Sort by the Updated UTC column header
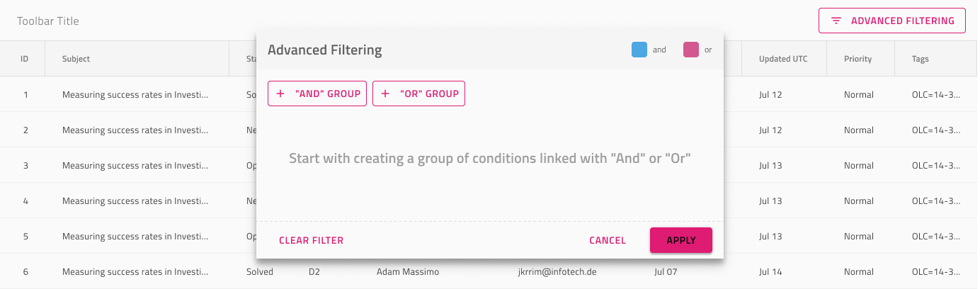This screenshot has width=980, height=289. click(x=783, y=59)
